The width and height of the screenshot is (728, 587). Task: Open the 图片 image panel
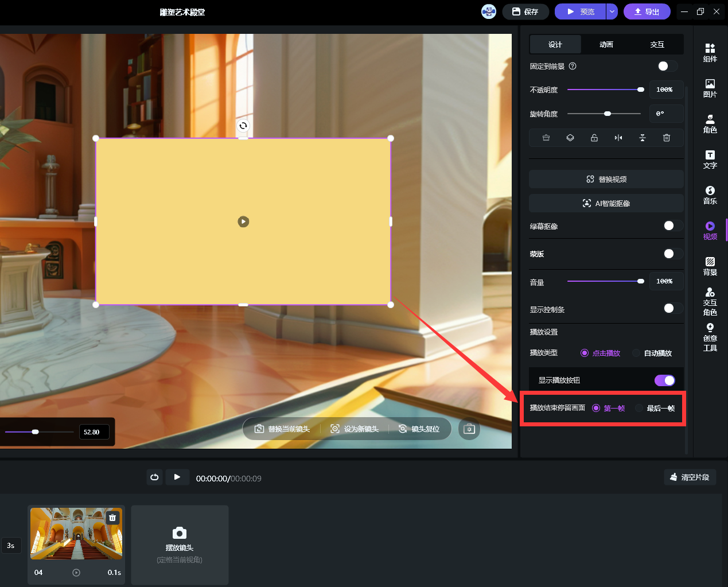tap(710, 88)
